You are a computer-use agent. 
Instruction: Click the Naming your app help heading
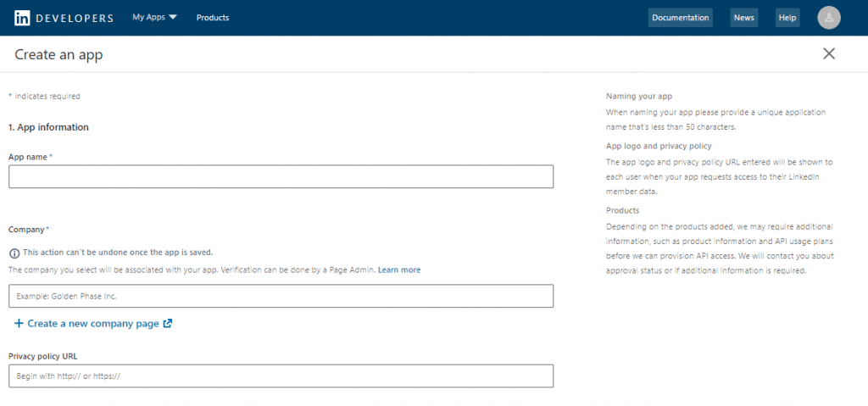[x=644, y=97]
